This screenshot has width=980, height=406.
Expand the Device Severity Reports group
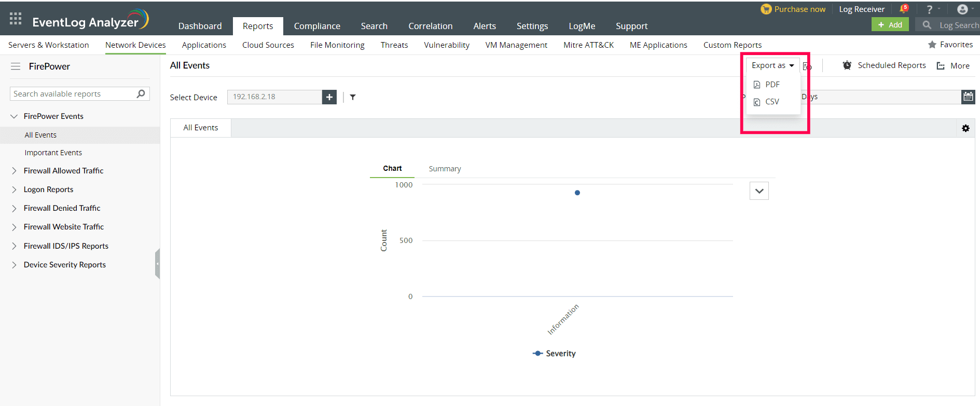click(14, 265)
